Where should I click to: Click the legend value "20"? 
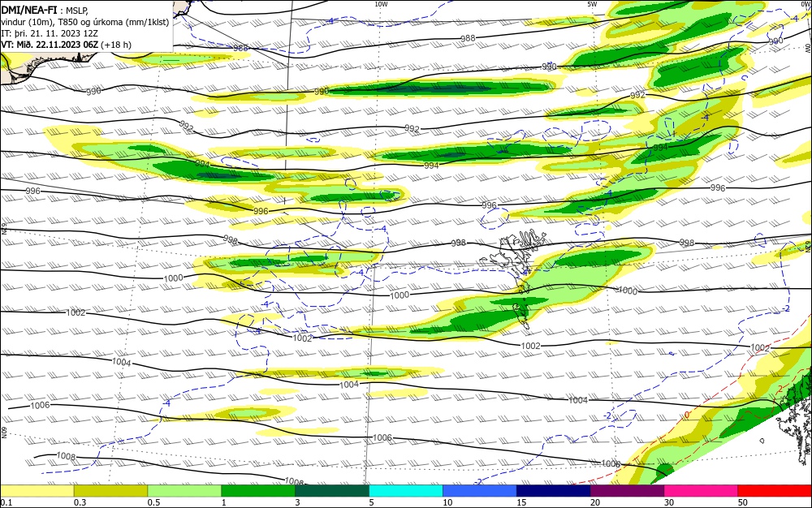(x=595, y=502)
